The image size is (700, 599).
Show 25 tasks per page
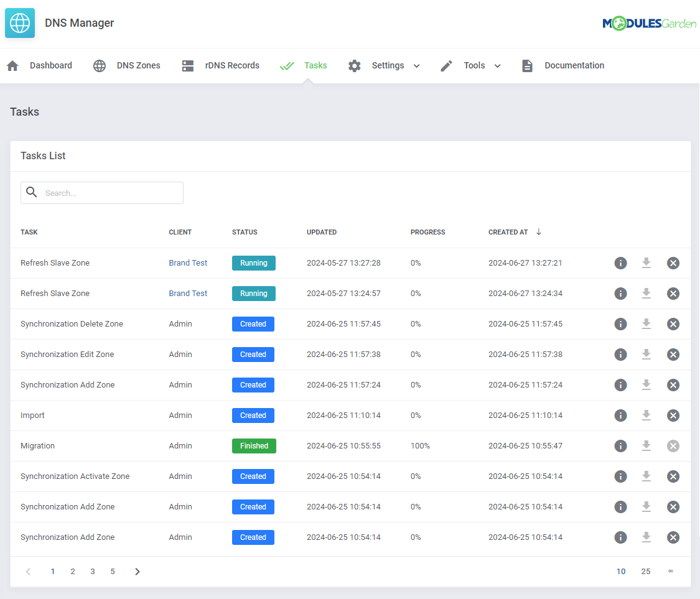pos(645,572)
